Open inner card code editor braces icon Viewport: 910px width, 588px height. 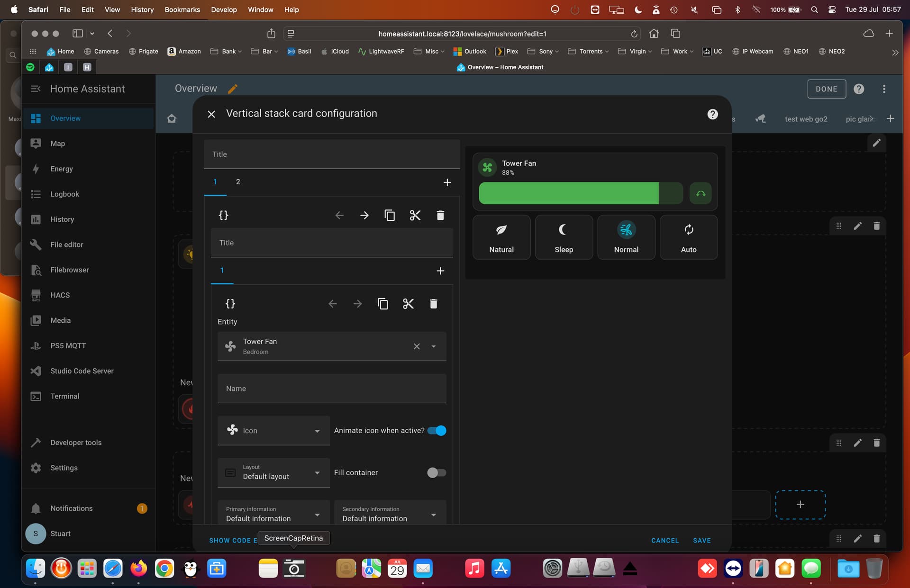pos(230,303)
